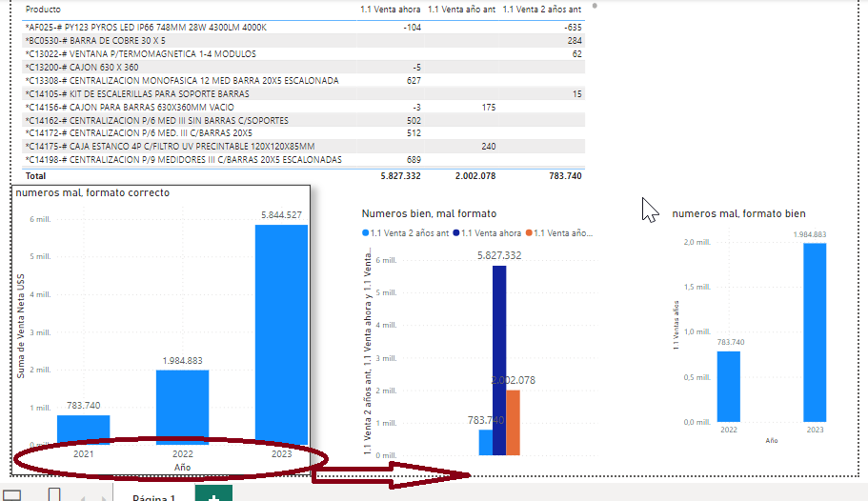Select row *C14105-# KIT DE ESCALERILLAS
Image resolution: width=868 pixels, height=501 pixels.
point(303,93)
